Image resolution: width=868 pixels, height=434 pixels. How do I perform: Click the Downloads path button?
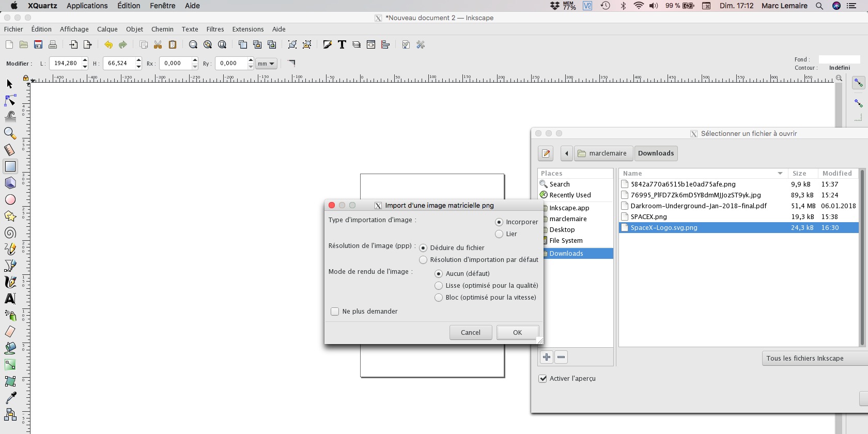pyautogui.click(x=656, y=153)
